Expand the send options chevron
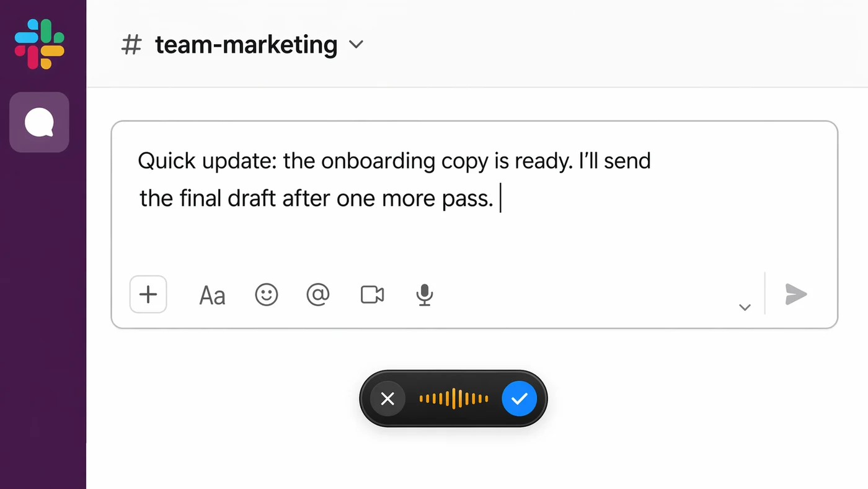This screenshot has height=489, width=868. point(744,307)
